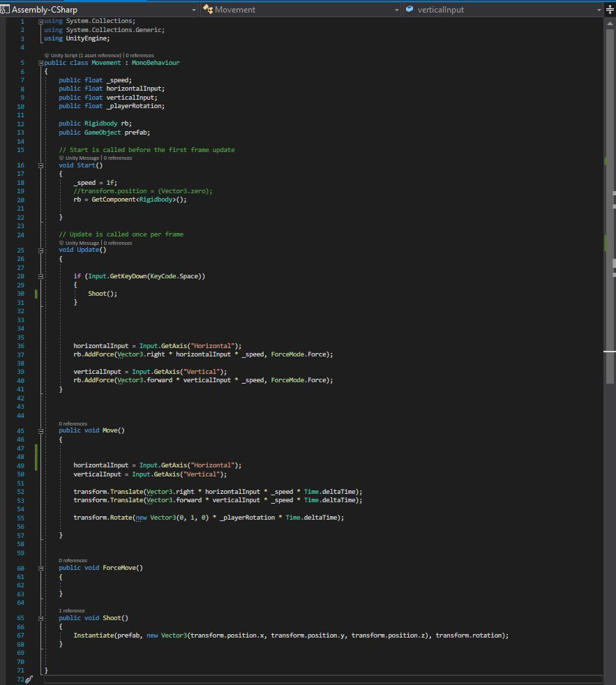This screenshot has height=685, width=616.
Task: Click the Unity Message CodeLens above Start
Action: [79, 158]
